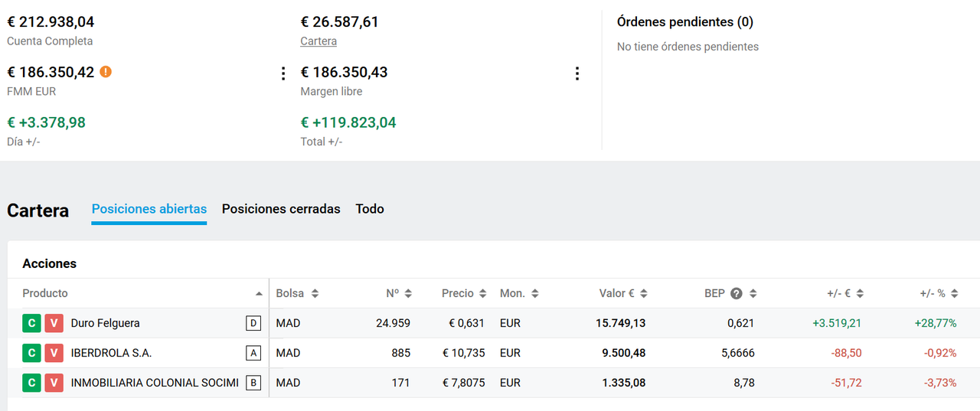Select the Posiciones abiertas tab
This screenshot has height=411, width=980.
[x=149, y=209]
